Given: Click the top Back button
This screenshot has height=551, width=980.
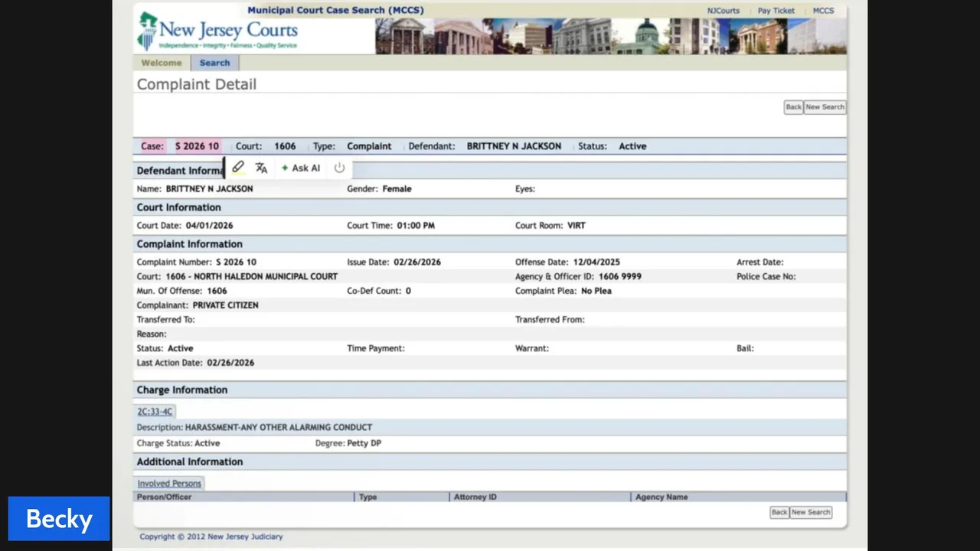Looking at the screenshot, I should pos(793,107).
